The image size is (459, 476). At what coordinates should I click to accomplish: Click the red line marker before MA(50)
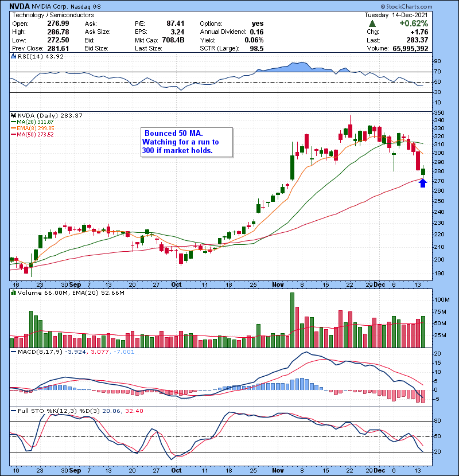click(x=13, y=135)
